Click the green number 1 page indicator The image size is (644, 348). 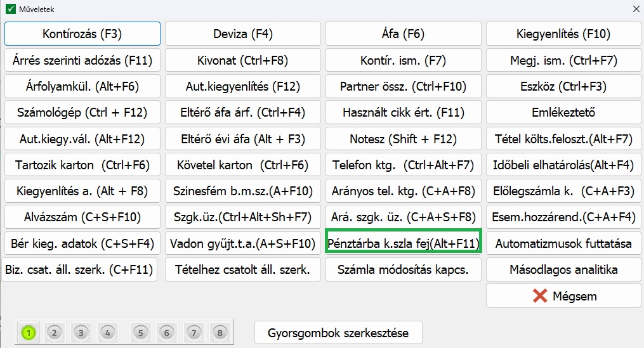29,332
